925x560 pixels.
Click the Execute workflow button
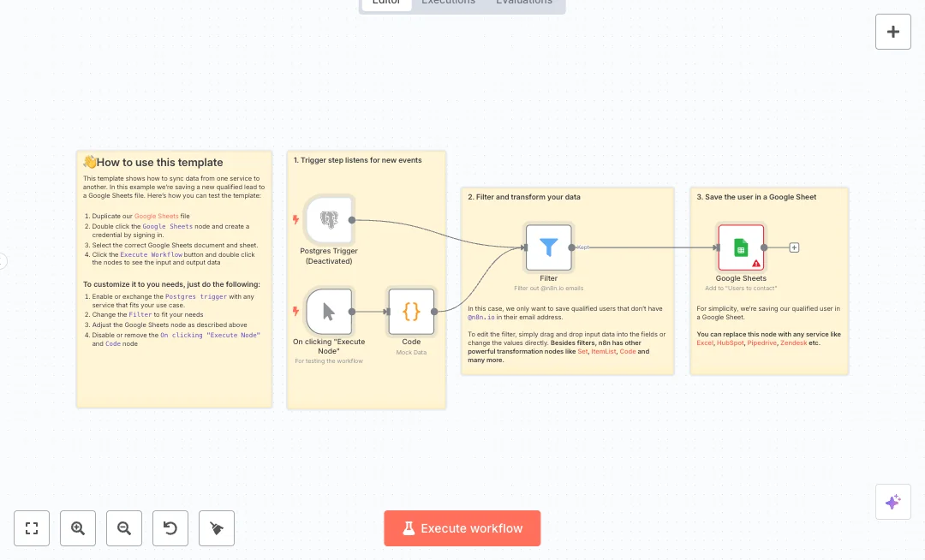coord(462,528)
